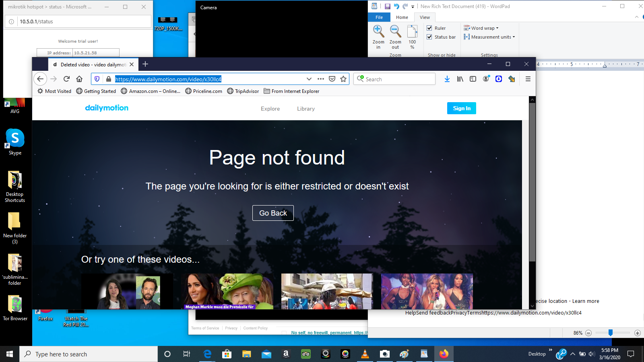Save document from WordPad quick access
Viewport: 644px width, 362px height.
tap(387, 6)
